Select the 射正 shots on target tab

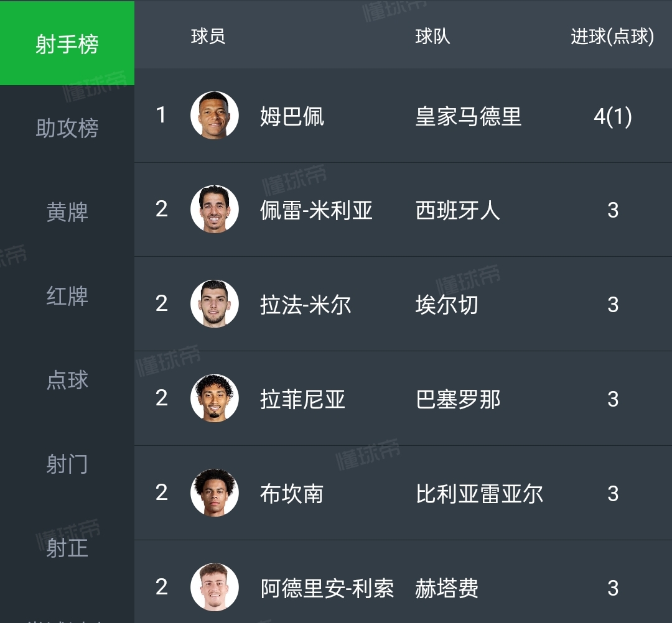pyautogui.click(x=67, y=548)
